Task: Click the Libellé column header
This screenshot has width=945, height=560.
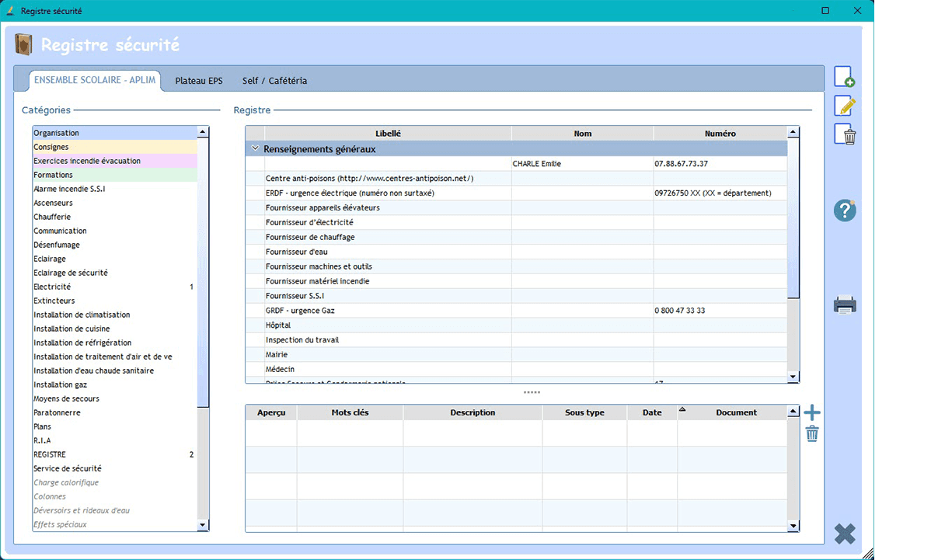Action: (388, 134)
